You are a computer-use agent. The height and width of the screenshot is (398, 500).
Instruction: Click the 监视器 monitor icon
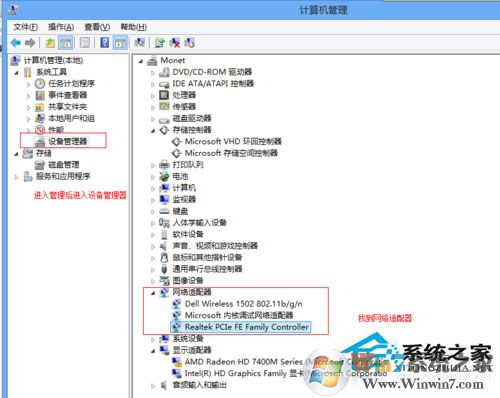tap(164, 199)
